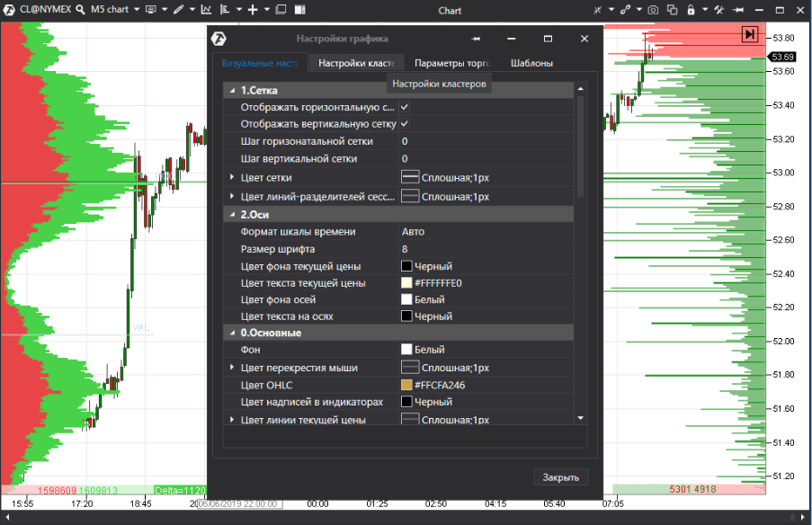Uncheck Отображать горизонтальную сетку

coord(403,105)
